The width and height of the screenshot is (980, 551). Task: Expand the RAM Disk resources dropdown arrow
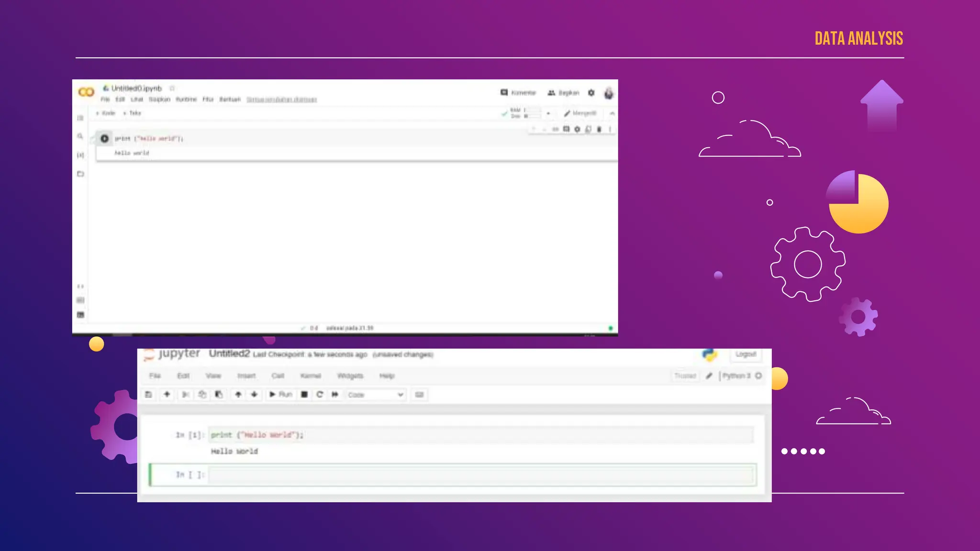(x=548, y=113)
